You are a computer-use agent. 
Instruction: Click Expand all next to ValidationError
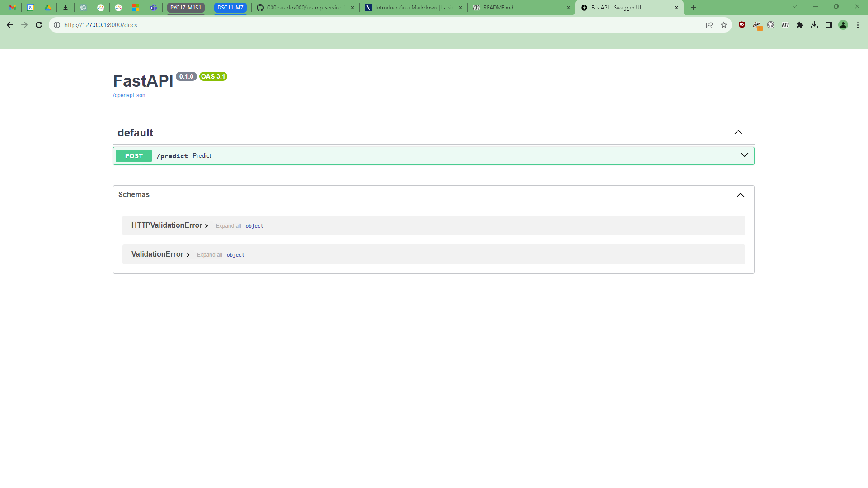pos(209,255)
